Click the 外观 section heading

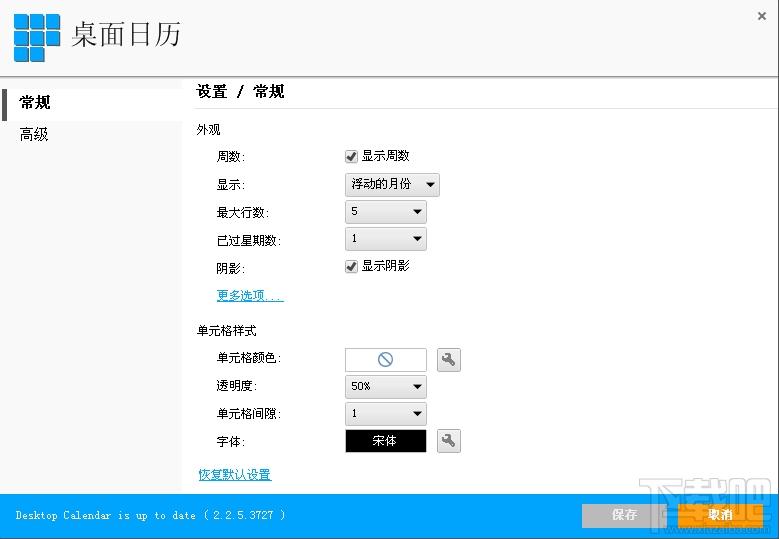(x=208, y=130)
